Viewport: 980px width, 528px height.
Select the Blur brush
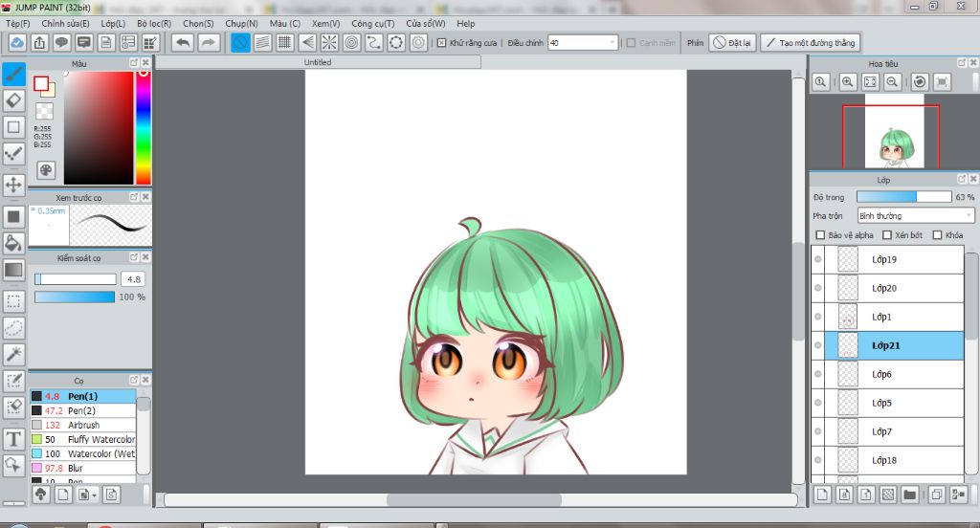pyautogui.click(x=82, y=468)
